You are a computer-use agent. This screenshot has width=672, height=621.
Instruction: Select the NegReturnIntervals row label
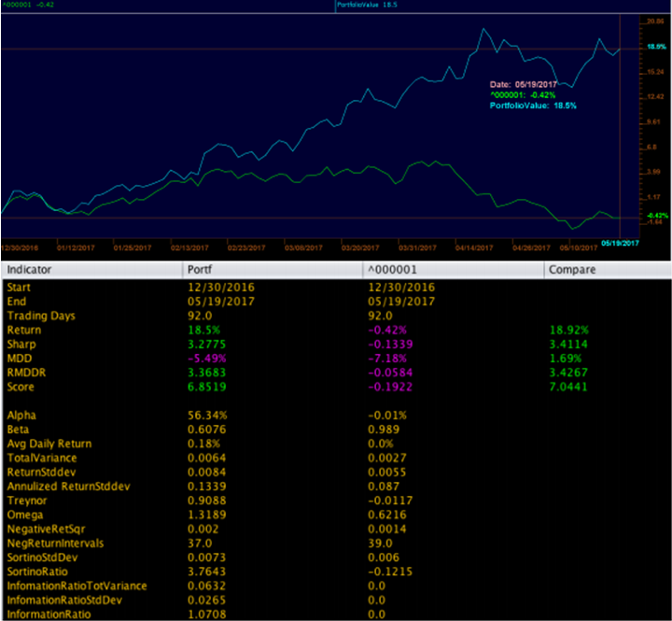55,543
